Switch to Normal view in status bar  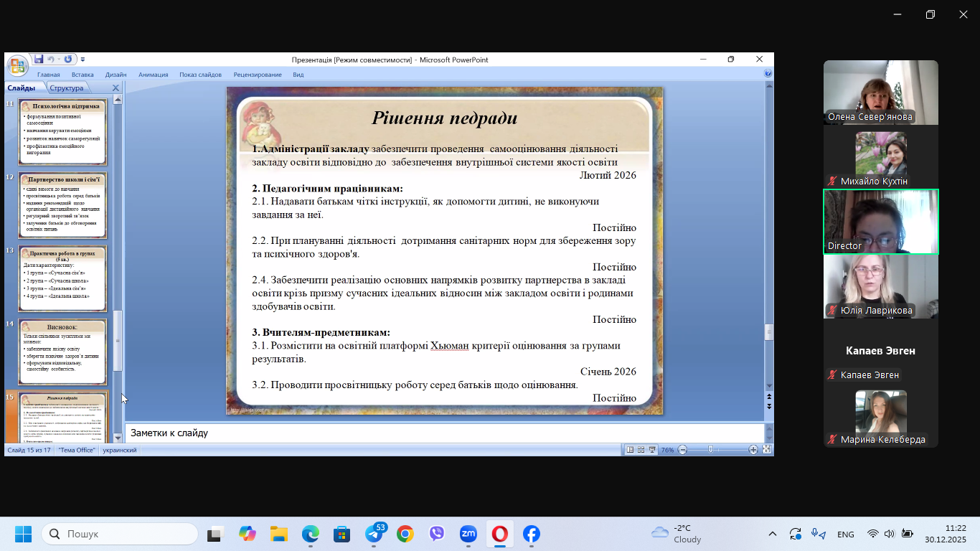point(630,450)
